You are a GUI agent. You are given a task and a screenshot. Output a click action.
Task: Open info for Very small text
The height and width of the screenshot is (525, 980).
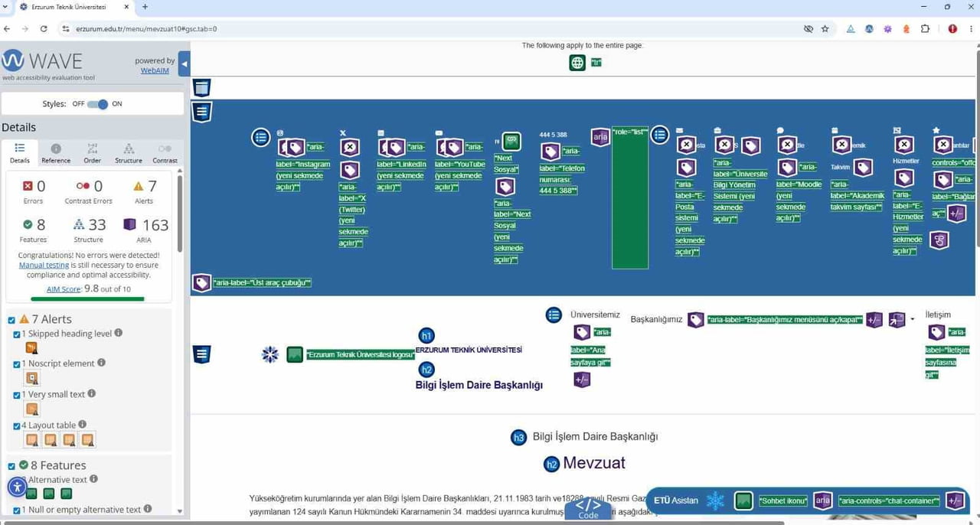pos(92,393)
